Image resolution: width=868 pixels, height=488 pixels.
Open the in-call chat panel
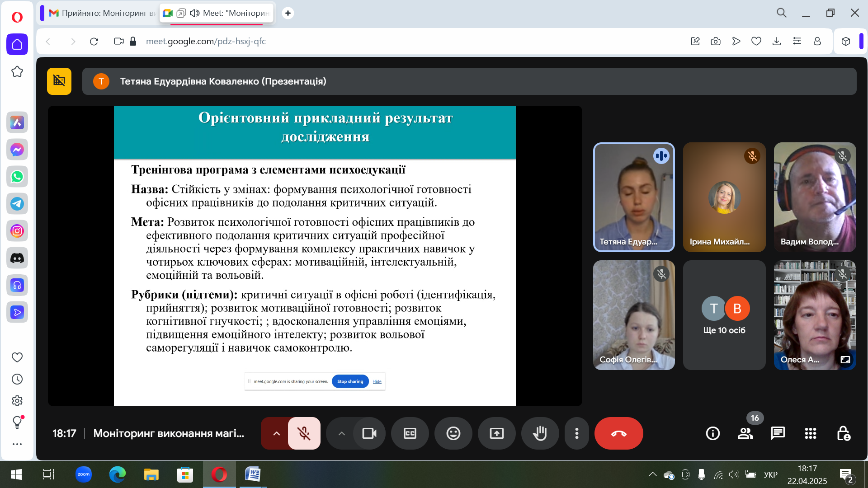pos(778,433)
